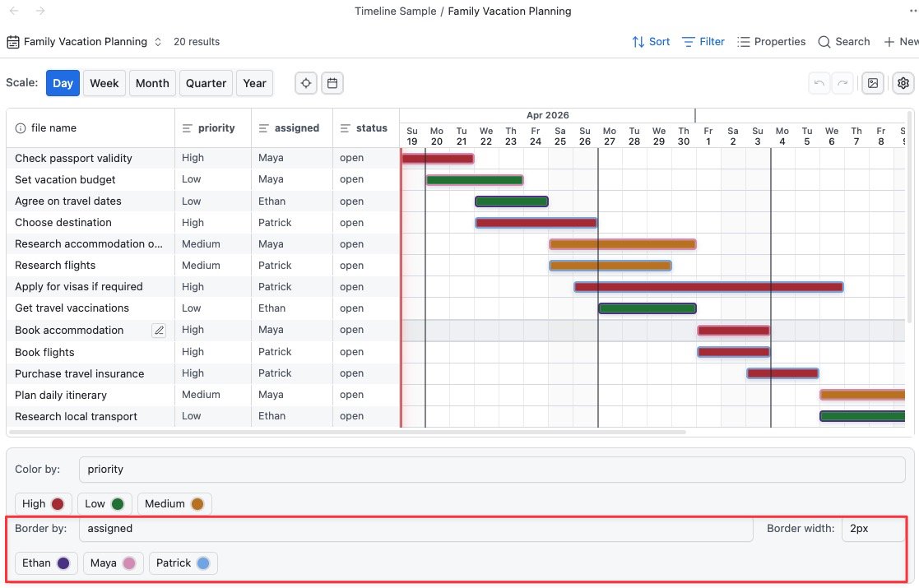Click the Timeline Sample breadcrumb
The image size is (919, 588).
[396, 12]
